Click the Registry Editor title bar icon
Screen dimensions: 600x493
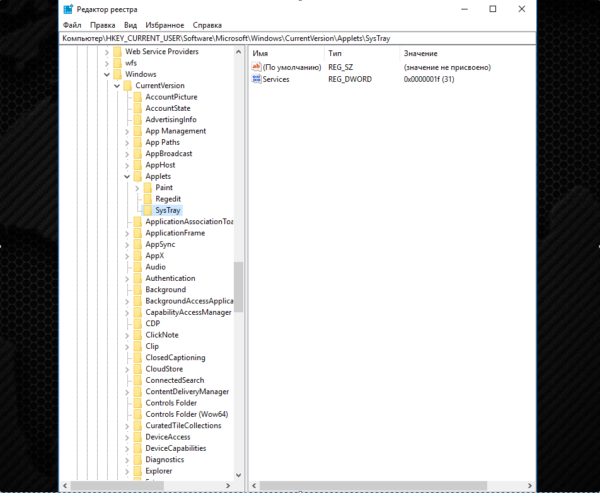(68, 9)
